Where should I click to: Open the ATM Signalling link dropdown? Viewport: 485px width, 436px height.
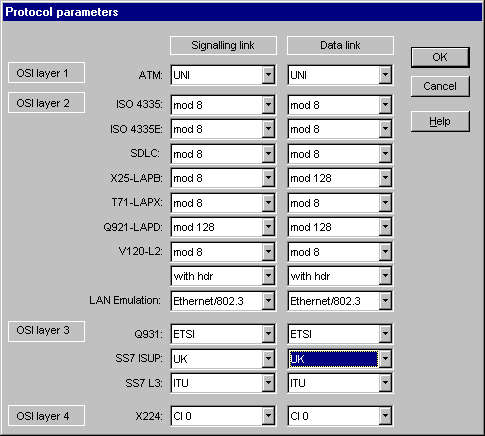(x=268, y=75)
